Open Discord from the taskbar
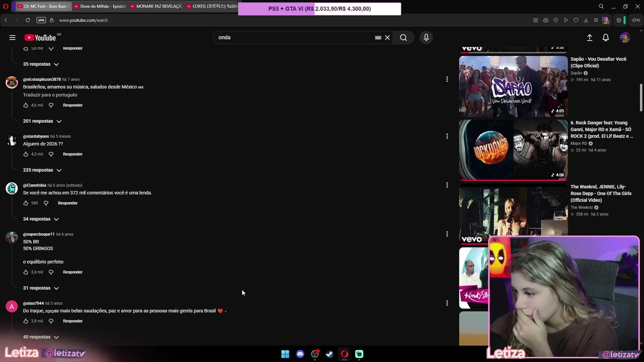This screenshot has height=362, width=644. (x=300, y=354)
